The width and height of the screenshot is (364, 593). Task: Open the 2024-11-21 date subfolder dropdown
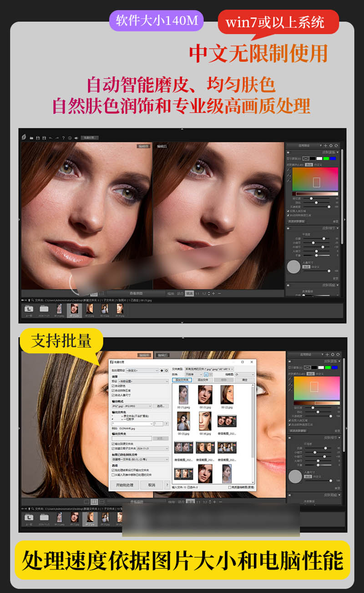coord(153,448)
